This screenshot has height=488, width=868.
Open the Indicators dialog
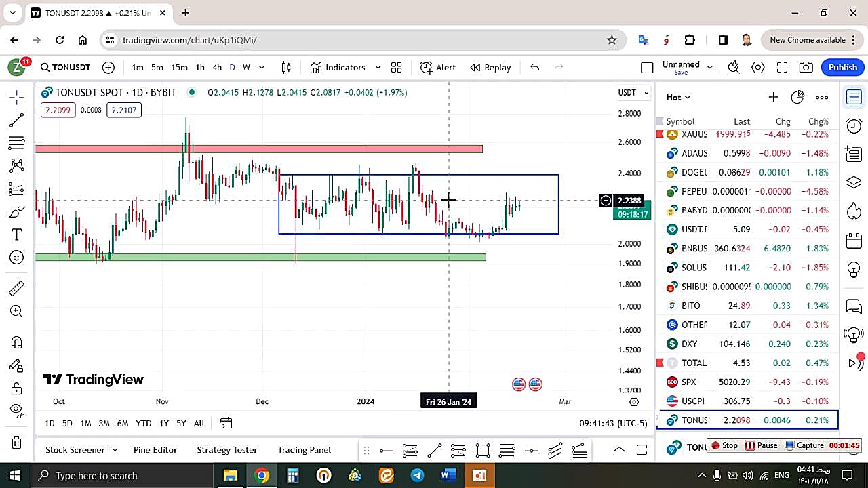point(338,67)
